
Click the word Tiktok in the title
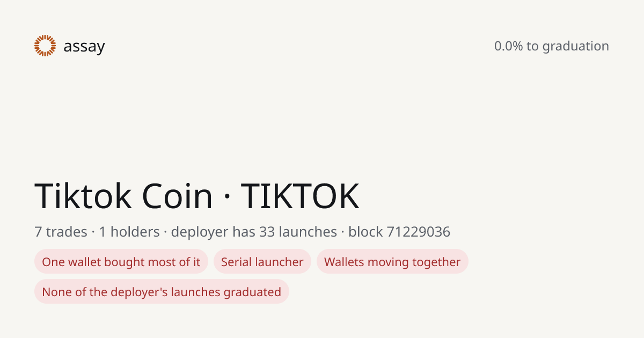click(83, 196)
